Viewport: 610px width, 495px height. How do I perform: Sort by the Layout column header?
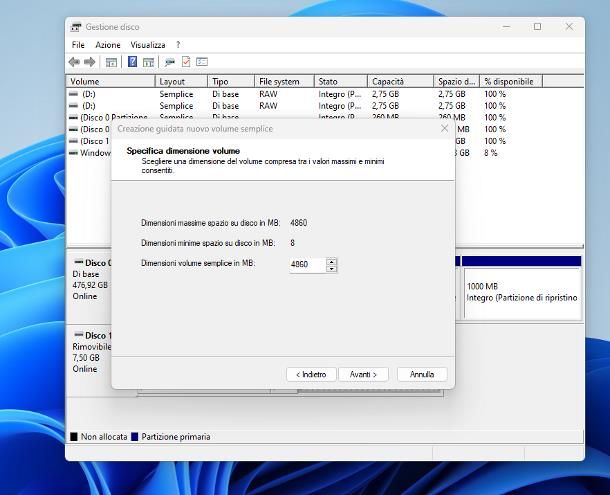(182, 81)
